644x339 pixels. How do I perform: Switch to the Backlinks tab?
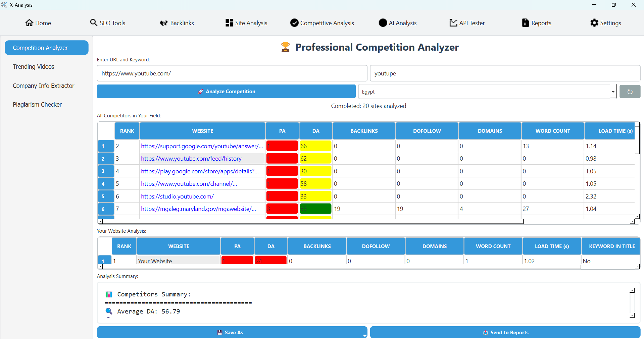(x=177, y=23)
